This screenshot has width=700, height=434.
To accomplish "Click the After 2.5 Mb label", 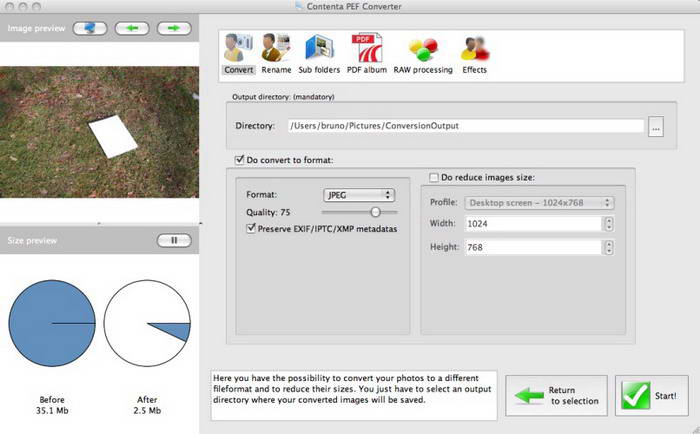I will click(x=147, y=405).
